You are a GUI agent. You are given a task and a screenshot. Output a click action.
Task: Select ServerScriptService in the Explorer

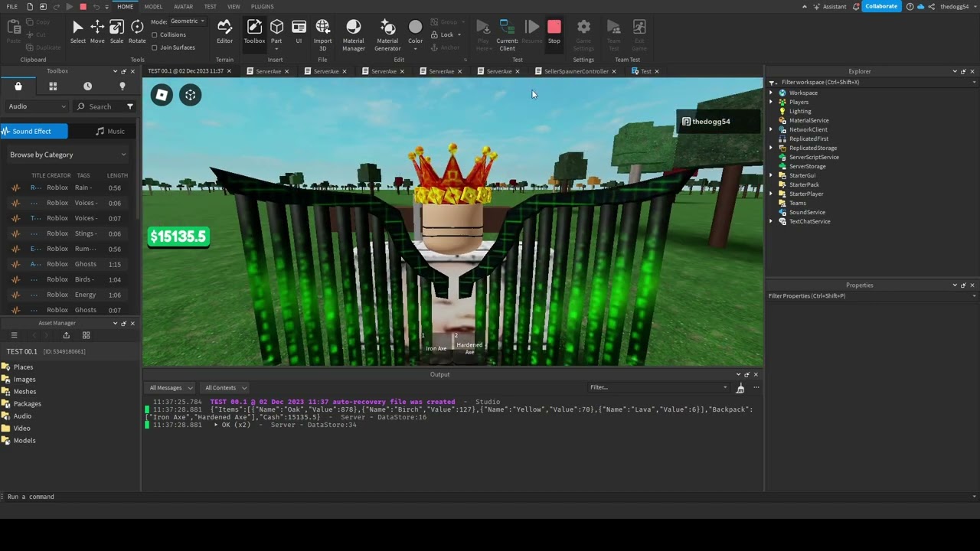814,157
